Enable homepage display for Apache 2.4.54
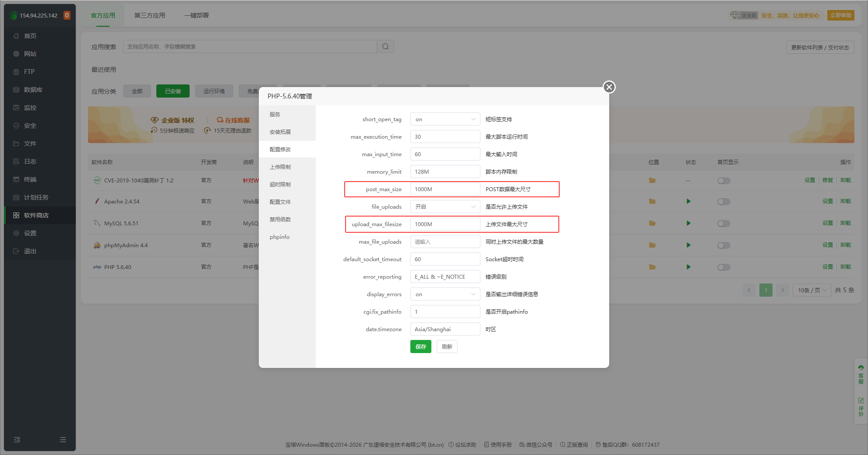868x455 pixels. tap(723, 202)
